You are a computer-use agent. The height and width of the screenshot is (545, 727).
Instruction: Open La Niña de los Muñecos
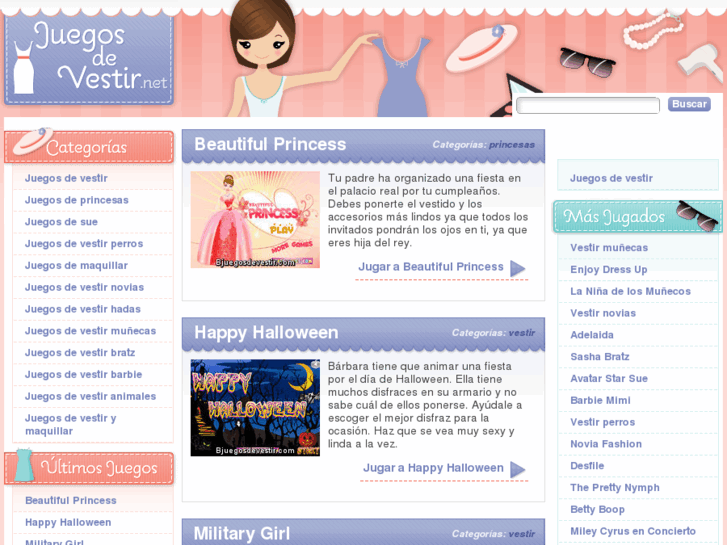(x=630, y=291)
